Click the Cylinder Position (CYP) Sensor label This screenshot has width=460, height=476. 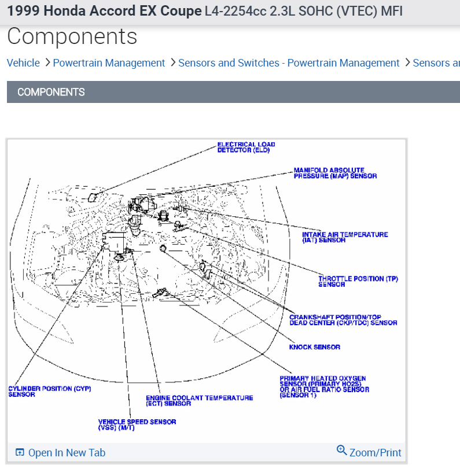50,392
